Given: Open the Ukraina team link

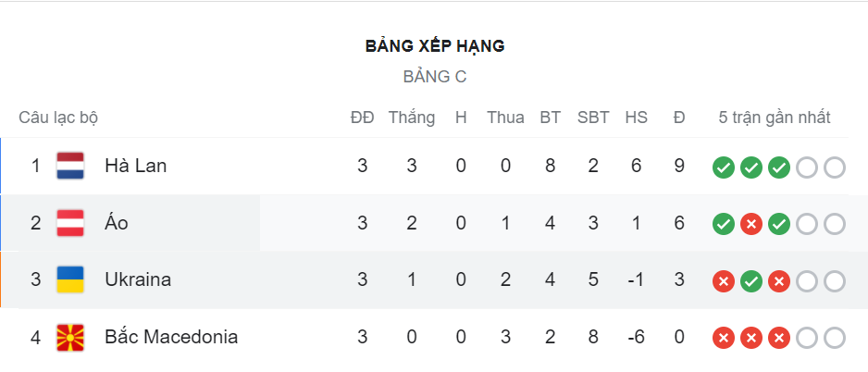Looking at the screenshot, I should point(138,280).
